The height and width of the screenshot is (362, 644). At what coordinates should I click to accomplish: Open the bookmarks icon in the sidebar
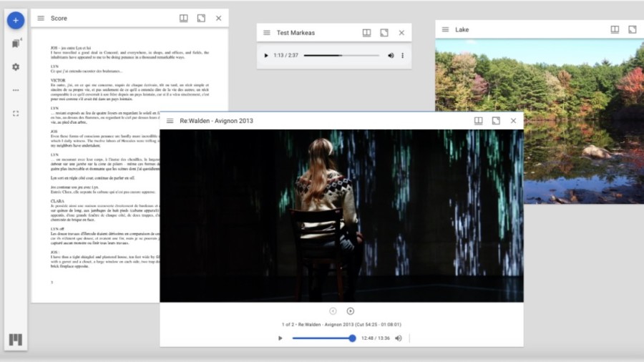click(16, 44)
